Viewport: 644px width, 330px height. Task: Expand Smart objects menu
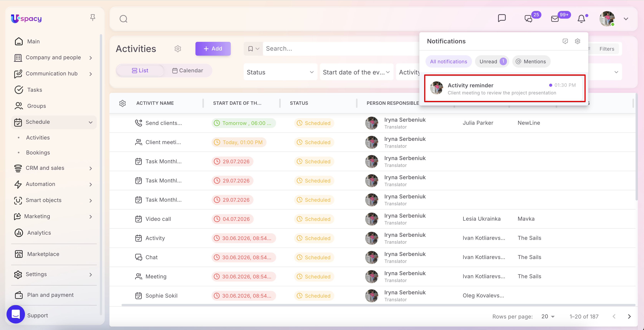pos(54,200)
